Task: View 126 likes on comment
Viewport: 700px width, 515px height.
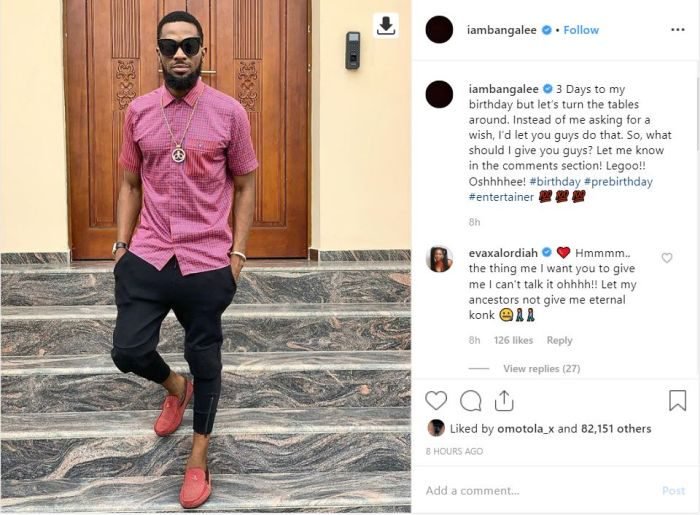Action: coord(513,341)
